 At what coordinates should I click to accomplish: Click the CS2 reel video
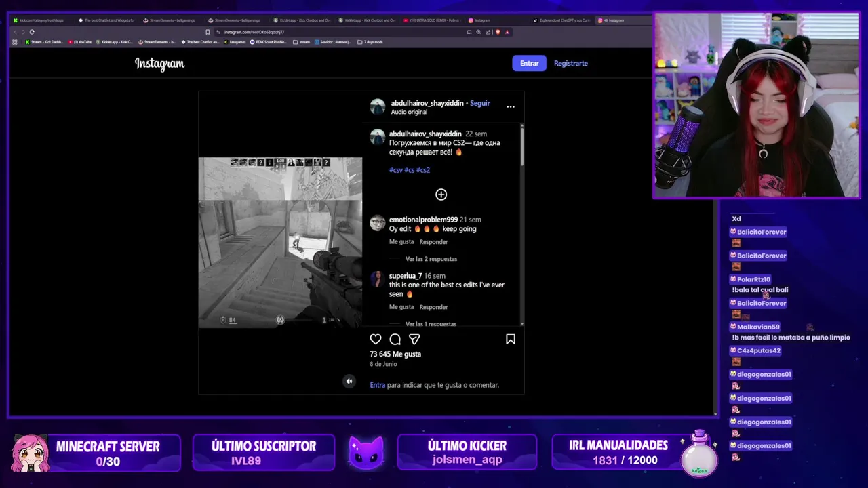tap(280, 243)
